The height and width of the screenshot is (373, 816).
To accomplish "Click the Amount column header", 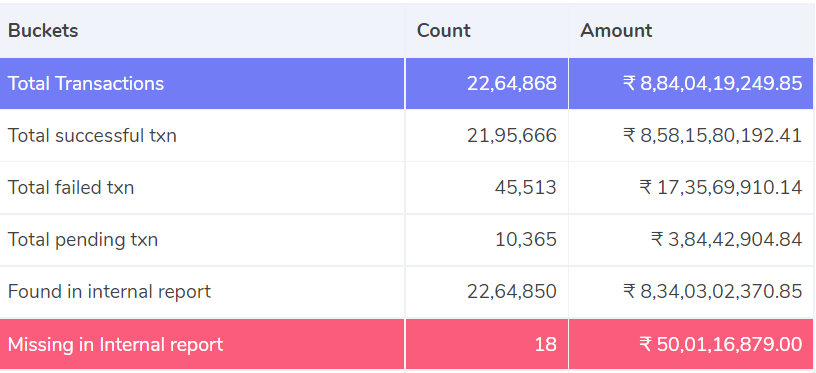I will click(616, 31).
